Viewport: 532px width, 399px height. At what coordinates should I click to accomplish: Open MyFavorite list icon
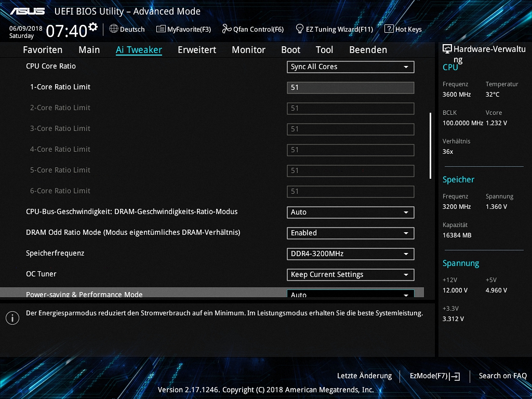tap(161, 29)
